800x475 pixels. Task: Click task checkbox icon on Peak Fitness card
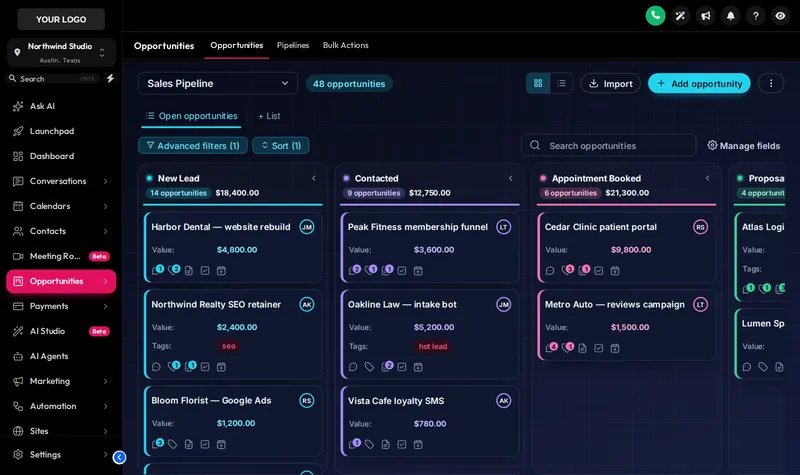[402, 270]
